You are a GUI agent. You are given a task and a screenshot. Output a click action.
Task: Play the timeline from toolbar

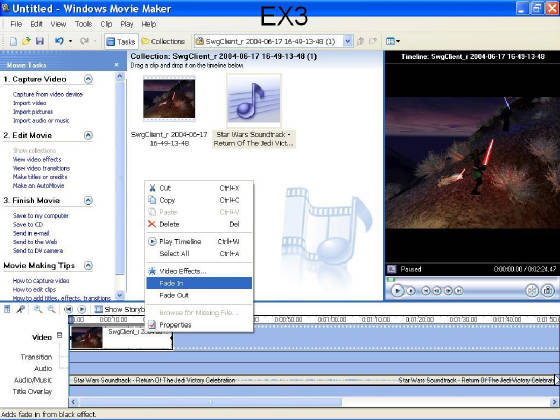coord(82,309)
